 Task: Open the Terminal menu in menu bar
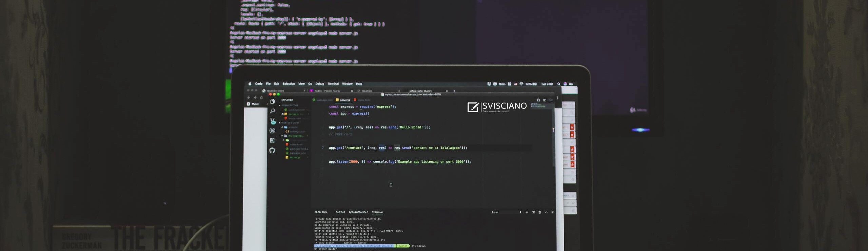point(333,84)
